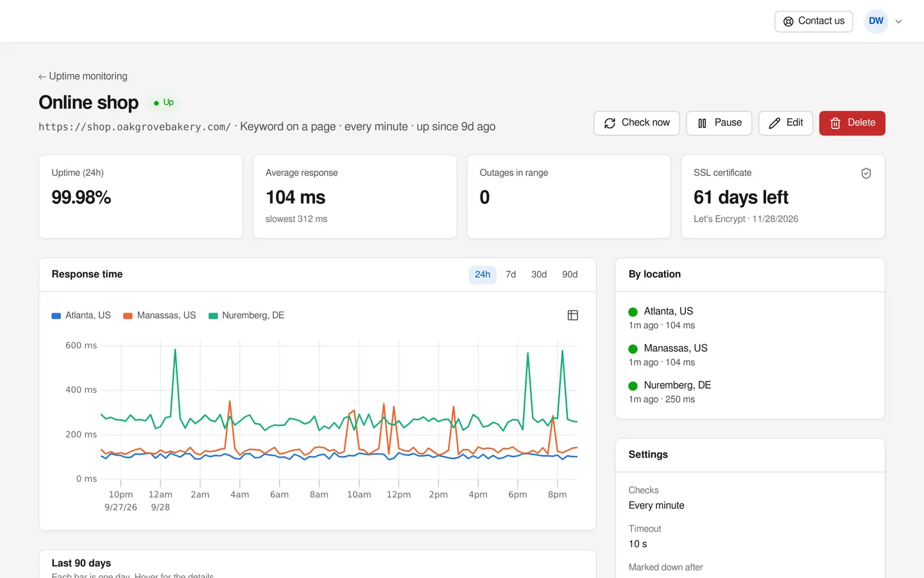The width and height of the screenshot is (924, 578).
Task: Toggle the chart table view icon
Action: (x=573, y=315)
